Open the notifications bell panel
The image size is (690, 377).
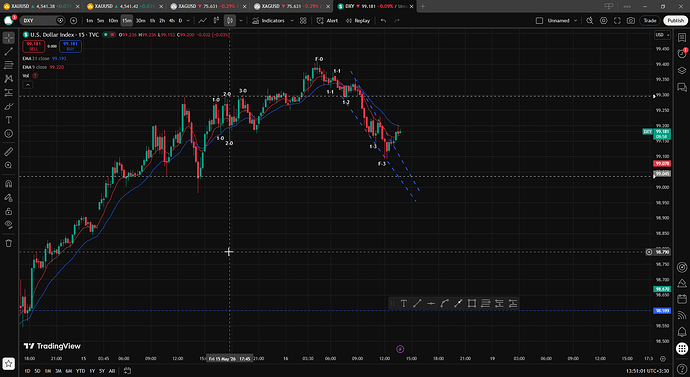coord(682,331)
